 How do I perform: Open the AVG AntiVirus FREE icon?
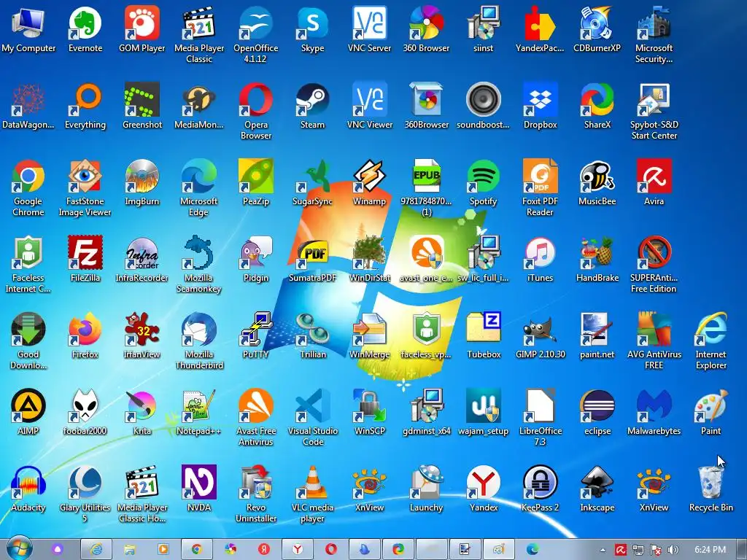click(x=654, y=341)
